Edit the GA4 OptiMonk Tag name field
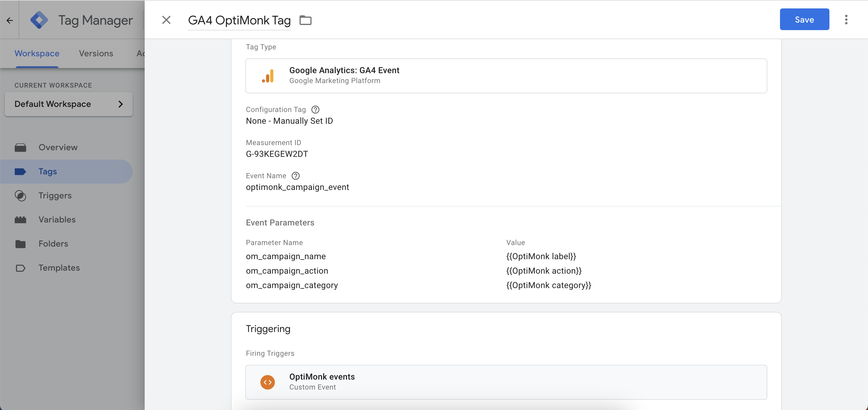 point(239,20)
